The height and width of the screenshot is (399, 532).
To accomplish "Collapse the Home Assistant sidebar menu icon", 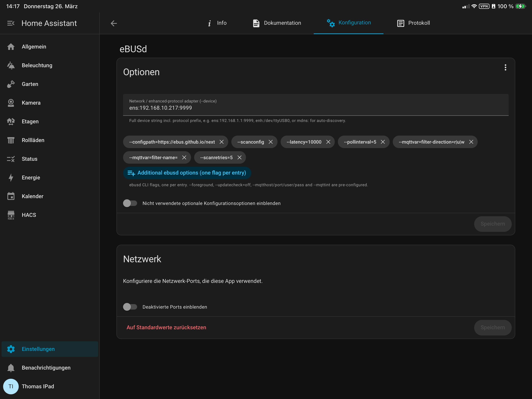I will (x=11, y=23).
